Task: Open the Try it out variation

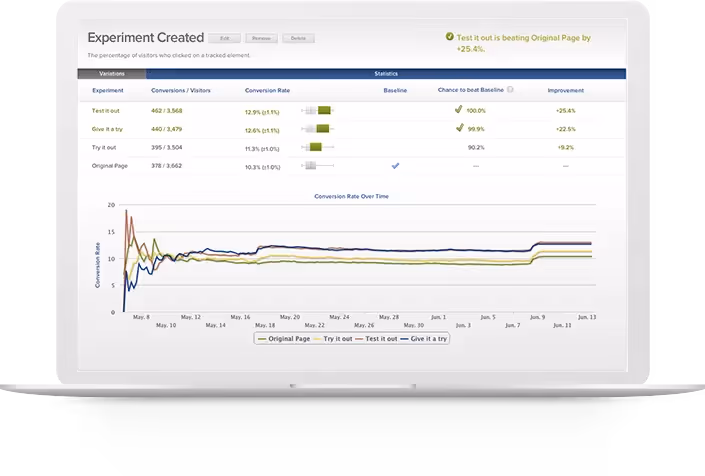Action: (x=104, y=147)
